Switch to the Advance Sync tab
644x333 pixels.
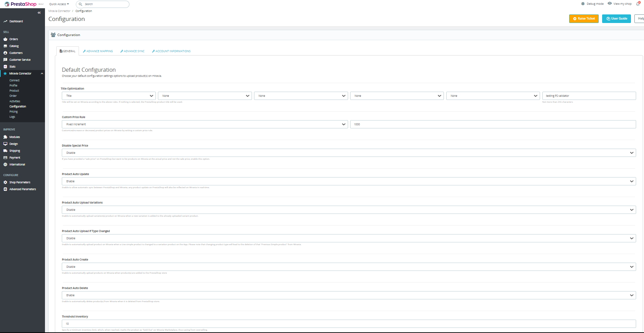click(x=133, y=51)
